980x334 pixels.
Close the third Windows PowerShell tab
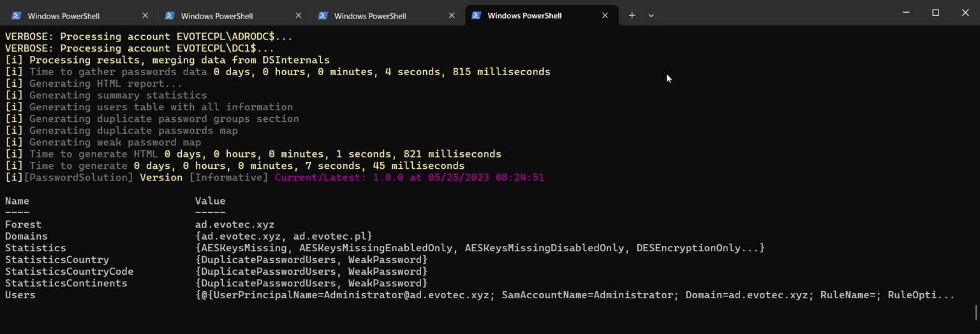[x=452, y=16]
